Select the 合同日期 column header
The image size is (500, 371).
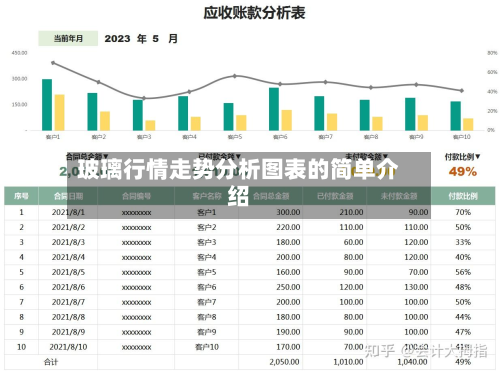pos(68,196)
